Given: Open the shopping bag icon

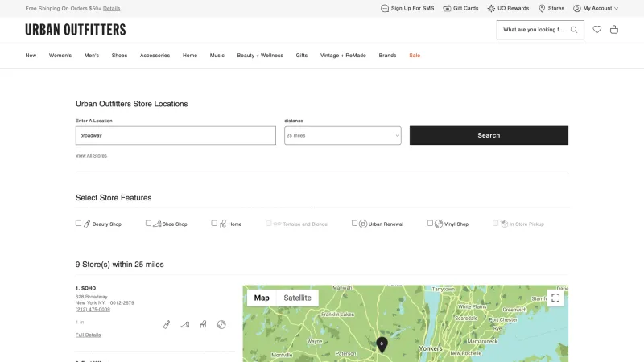Looking at the screenshot, I should tap(614, 29).
